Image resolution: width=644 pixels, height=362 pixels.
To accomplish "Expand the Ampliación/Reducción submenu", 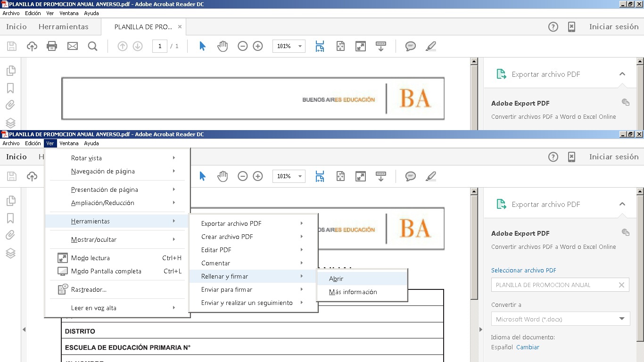I will (103, 203).
